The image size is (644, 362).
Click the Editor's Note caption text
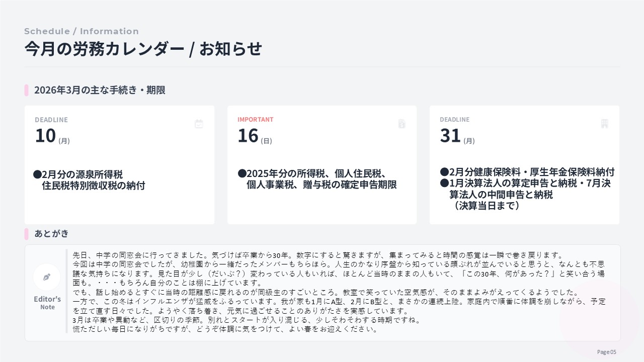coord(47,303)
